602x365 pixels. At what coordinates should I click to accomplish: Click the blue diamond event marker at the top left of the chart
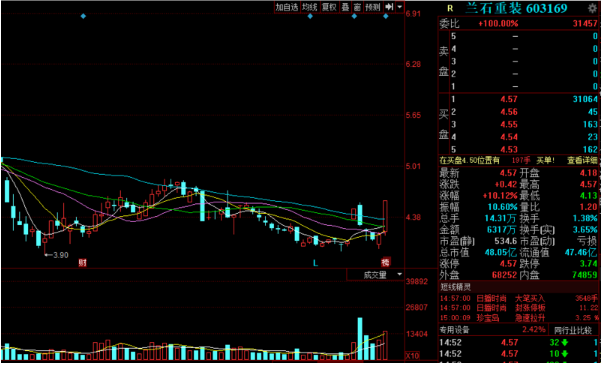tap(83, 16)
